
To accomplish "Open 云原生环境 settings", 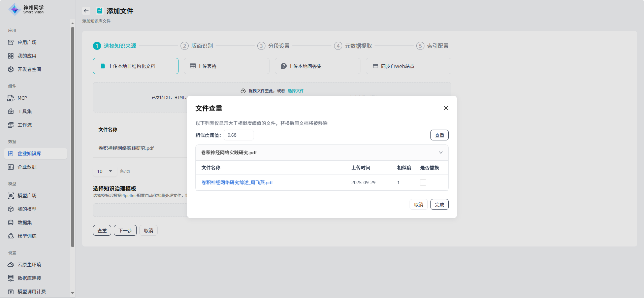I will tap(29, 265).
